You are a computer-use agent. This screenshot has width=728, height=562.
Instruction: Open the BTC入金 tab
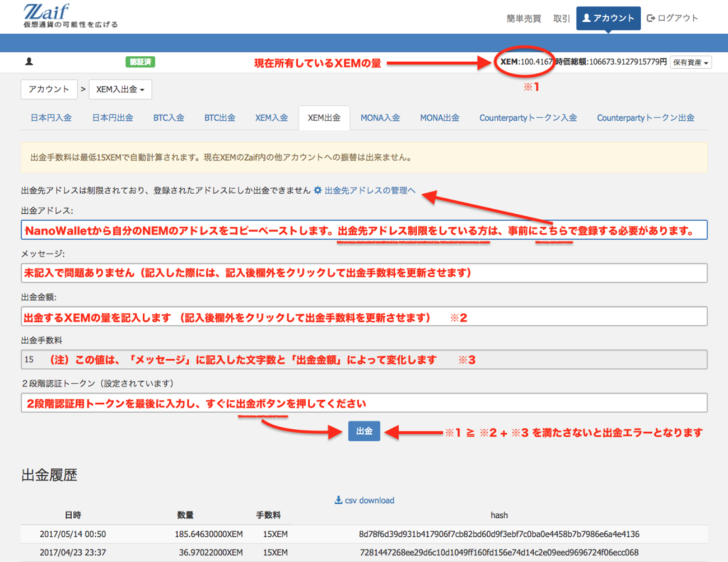click(169, 118)
